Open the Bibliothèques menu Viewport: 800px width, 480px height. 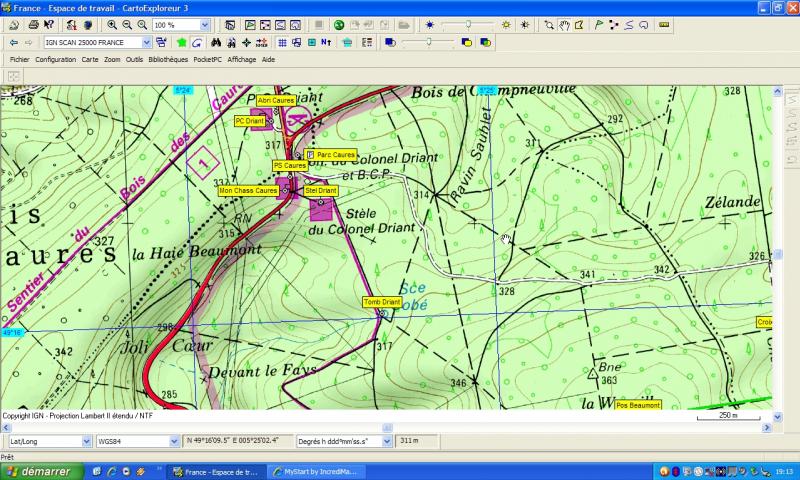point(168,59)
